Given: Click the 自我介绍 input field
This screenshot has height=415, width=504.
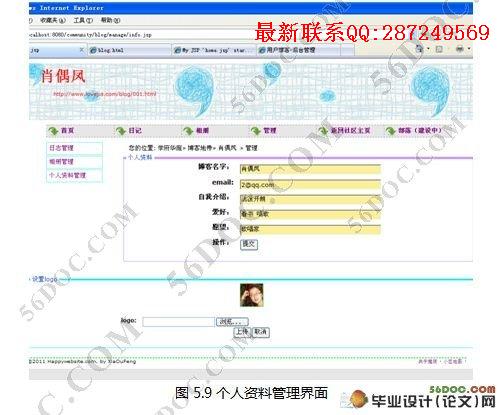Looking at the screenshot, I should coord(310,199).
